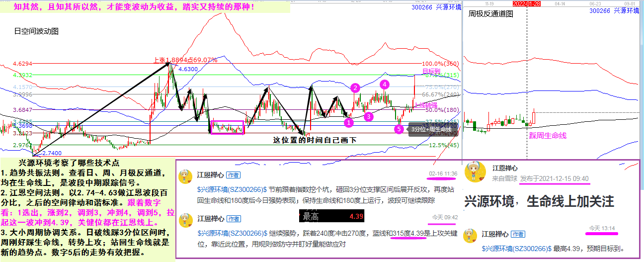The image size is (644, 262).
Task: Click pink circle marker number 2
Action: (355, 88)
